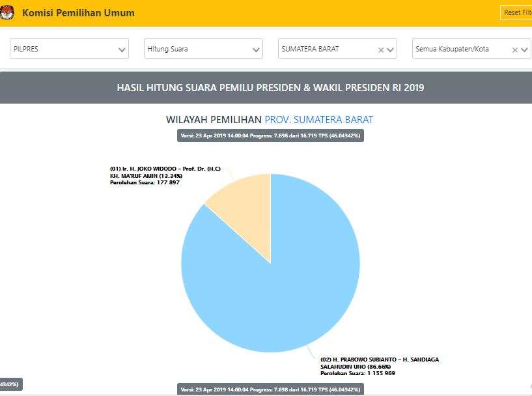Expand the PILPRES dropdown chevron
Image resolution: width=532 pixels, height=396 pixels.
(122, 50)
